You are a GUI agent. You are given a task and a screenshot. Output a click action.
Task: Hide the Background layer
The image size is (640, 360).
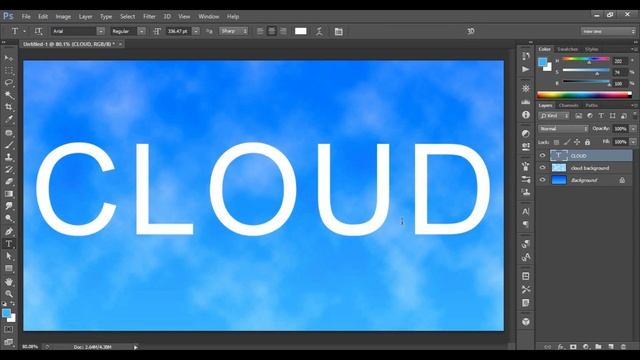point(542,180)
